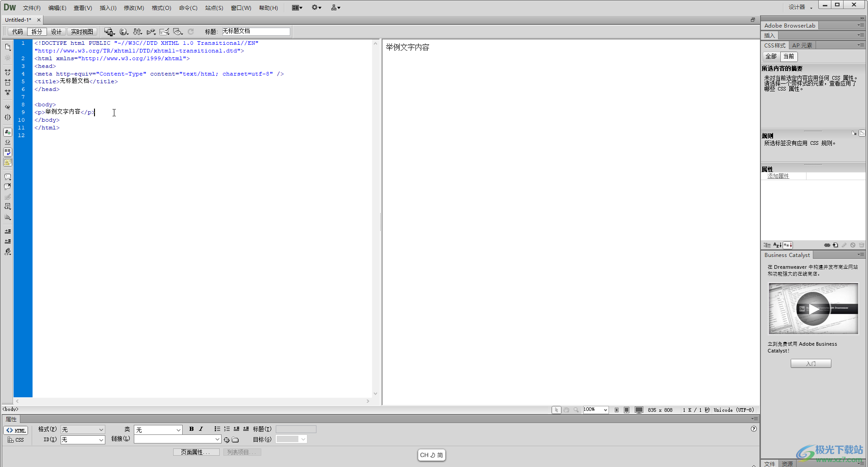The width and height of the screenshot is (868, 467).
Task: Click the 标题 document title input field
Action: pos(255,31)
